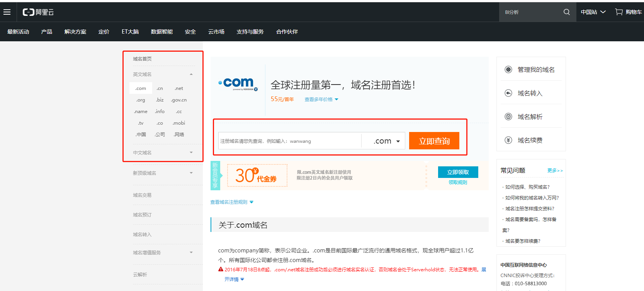Open ET大脑 nav menu

[x=130, y=32]
